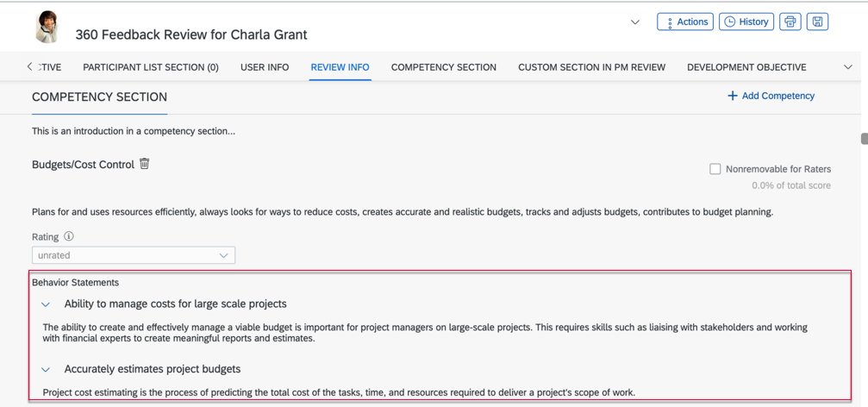Open the Actions menu

point(685,22)
